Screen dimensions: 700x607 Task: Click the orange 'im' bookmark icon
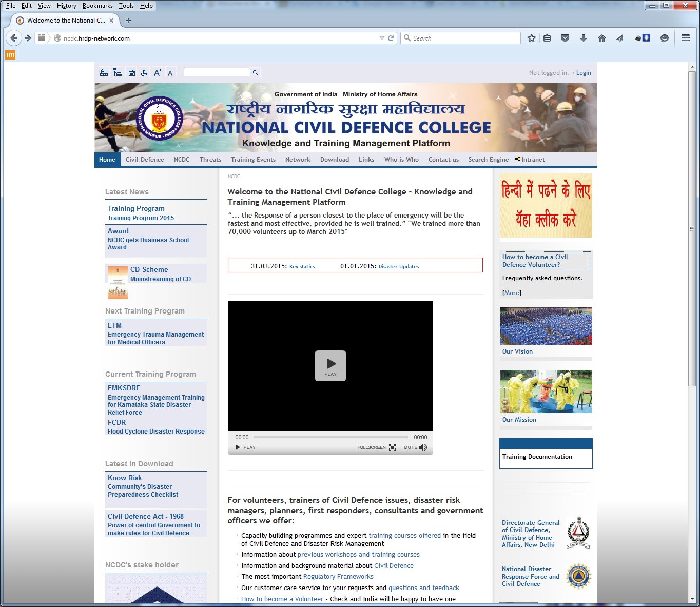[10, 55]
